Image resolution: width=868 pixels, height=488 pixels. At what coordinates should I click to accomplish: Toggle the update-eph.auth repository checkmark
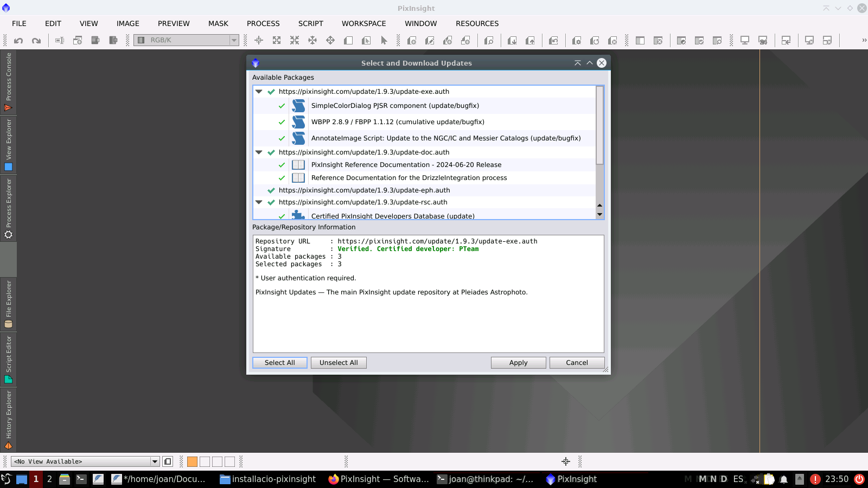[x=271, y=190]
